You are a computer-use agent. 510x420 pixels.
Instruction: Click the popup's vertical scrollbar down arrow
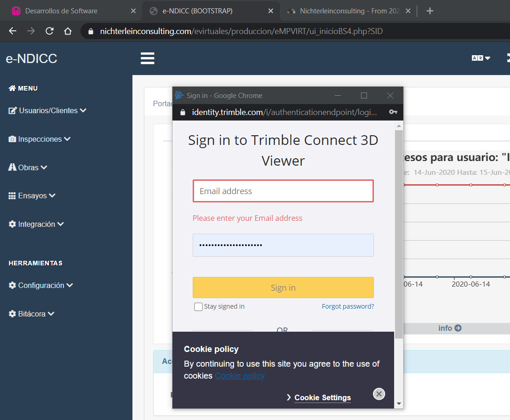point(399,403)
